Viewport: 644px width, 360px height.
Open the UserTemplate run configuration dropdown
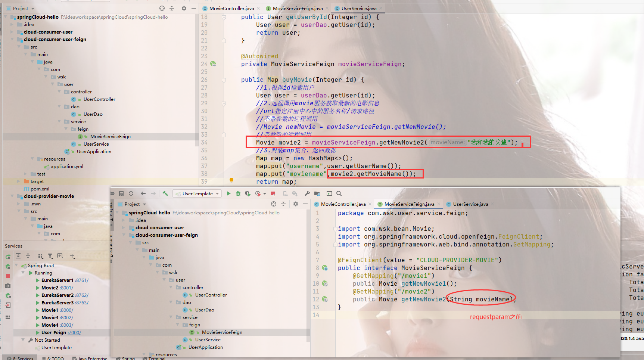coord(197,193)
